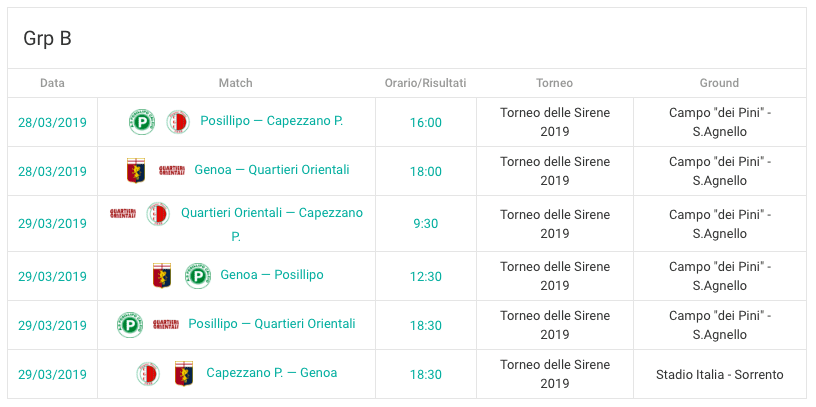Click Capezzano P. crest in the last row
The image size is (816, 407).
pos(148,374)
